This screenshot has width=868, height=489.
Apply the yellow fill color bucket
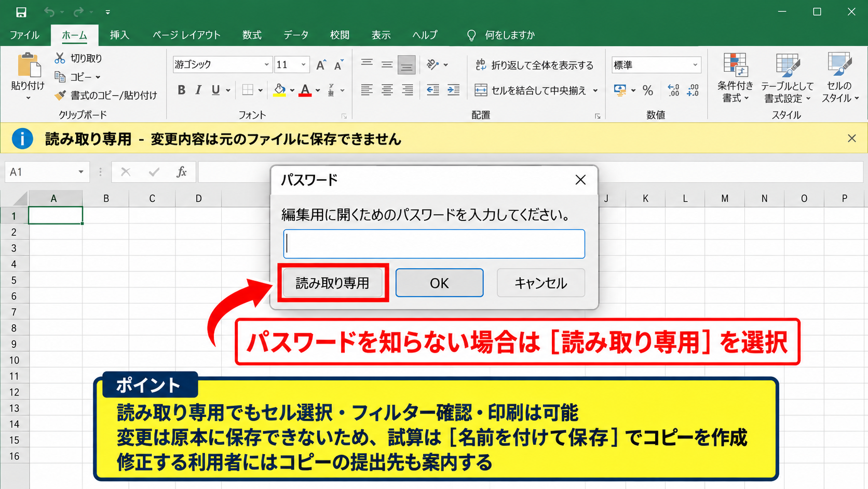(x=280, y=90)
